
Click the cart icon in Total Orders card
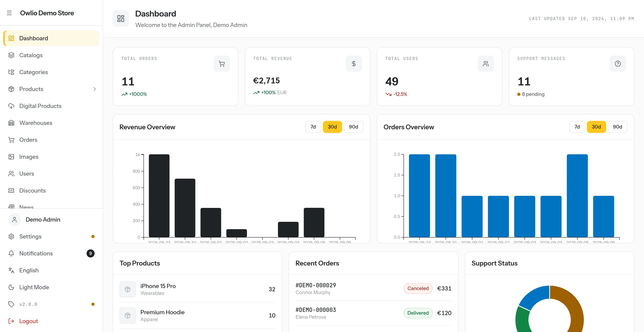(x=222, y=64)
